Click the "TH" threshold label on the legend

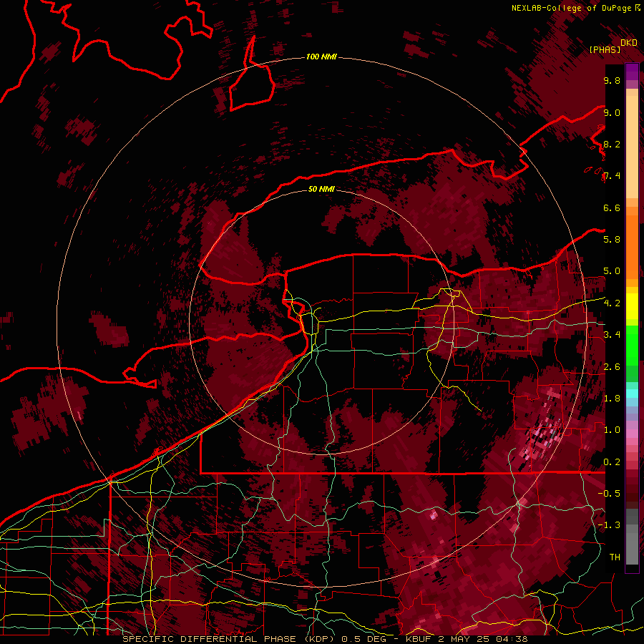(615, 557)
